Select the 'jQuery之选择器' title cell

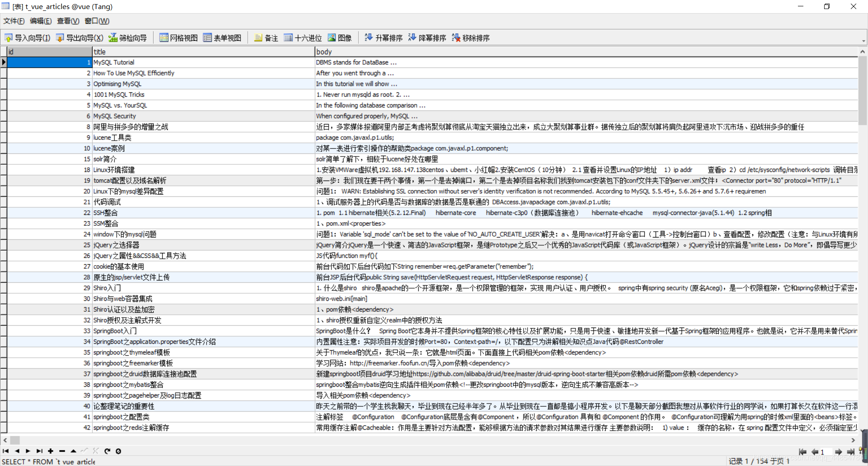point(203,245)
